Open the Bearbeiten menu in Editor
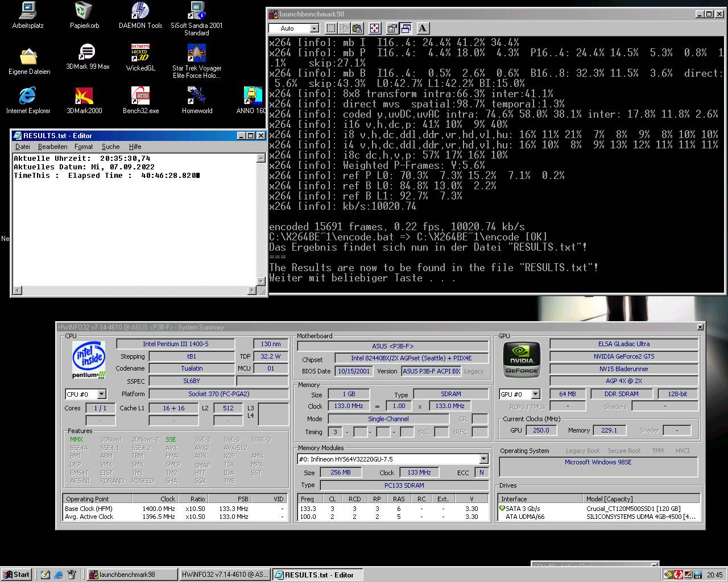Screen dimensions: 728x582 point(52,147)
